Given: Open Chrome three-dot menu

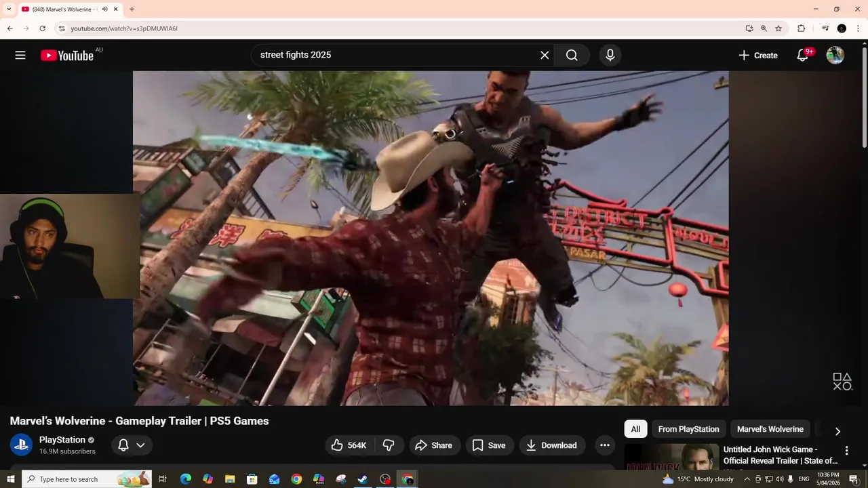Looking at the screenshot, I should pyautogui.click(x=858, y=28).
